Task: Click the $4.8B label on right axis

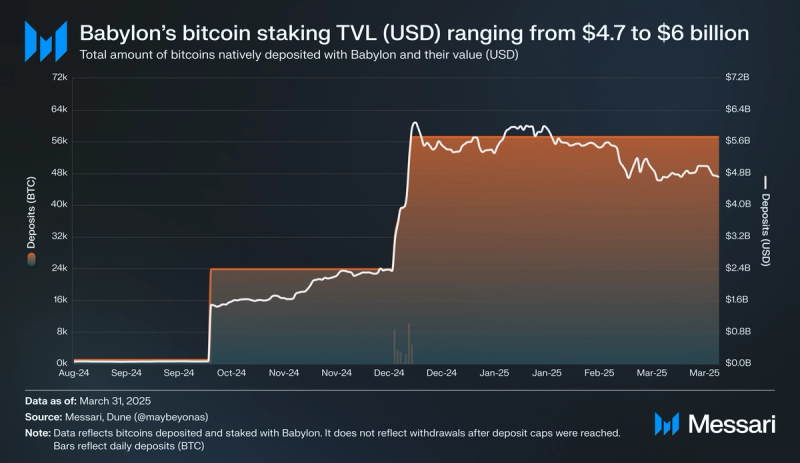Action: tap(738, 173)
